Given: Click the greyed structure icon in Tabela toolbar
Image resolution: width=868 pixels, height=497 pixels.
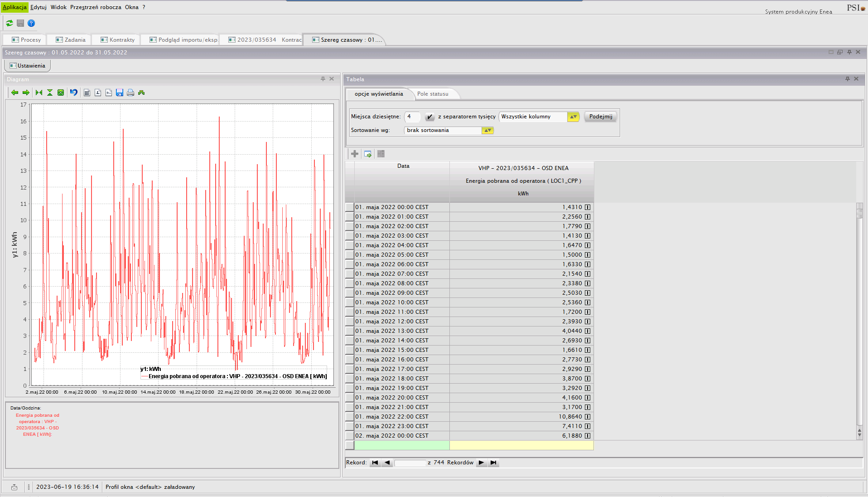Looking at the screenshot, I should pyautogui.click(x=381, y=154).
